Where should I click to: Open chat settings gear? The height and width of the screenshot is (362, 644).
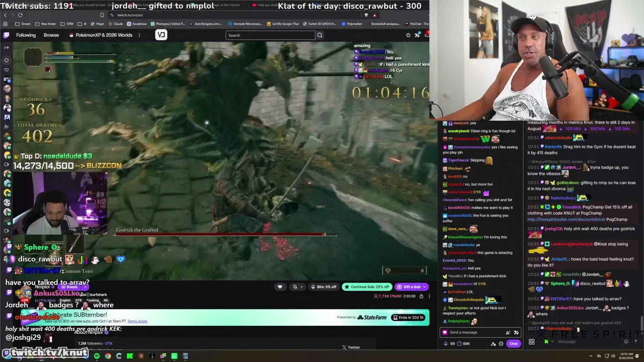501,343
